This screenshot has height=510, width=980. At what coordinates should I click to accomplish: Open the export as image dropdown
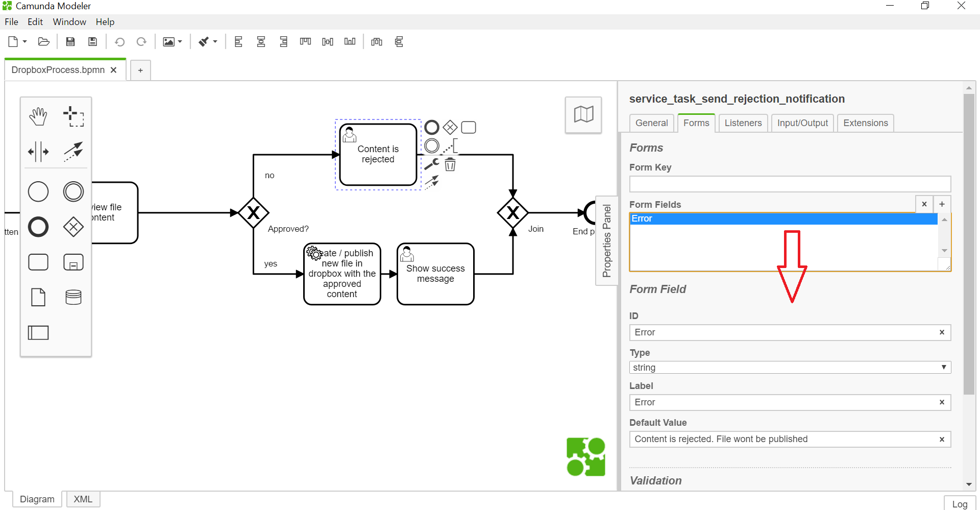[172, 42]
